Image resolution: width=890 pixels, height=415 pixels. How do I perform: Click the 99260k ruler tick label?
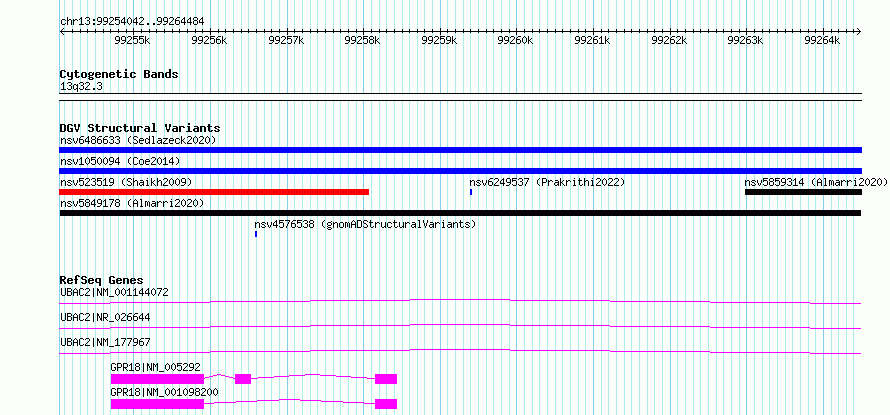(x=516, y=40)
